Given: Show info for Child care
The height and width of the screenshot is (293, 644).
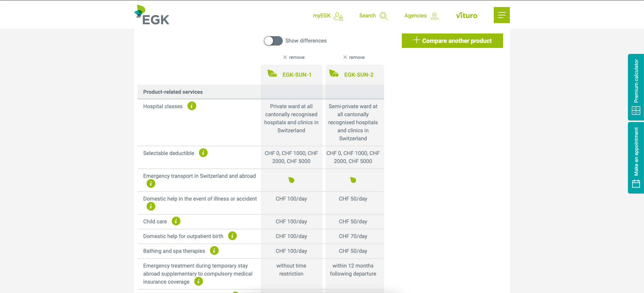Looking at the screenshot, I should click(x=176, y=221).
